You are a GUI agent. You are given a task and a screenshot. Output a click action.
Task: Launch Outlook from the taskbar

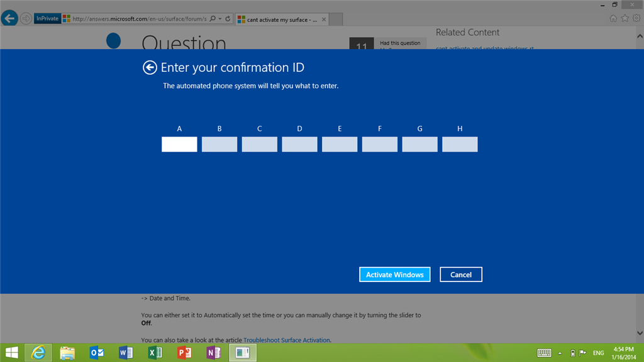(96, 353)
